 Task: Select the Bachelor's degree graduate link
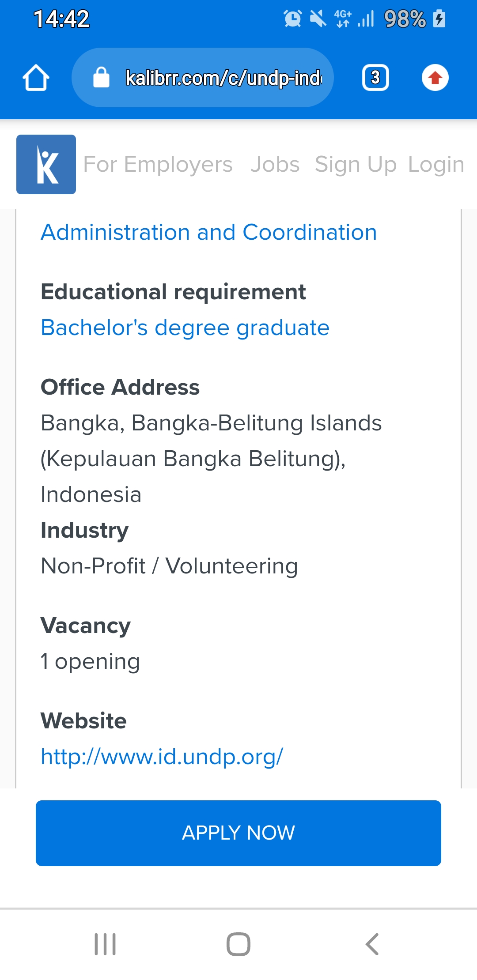185,328
